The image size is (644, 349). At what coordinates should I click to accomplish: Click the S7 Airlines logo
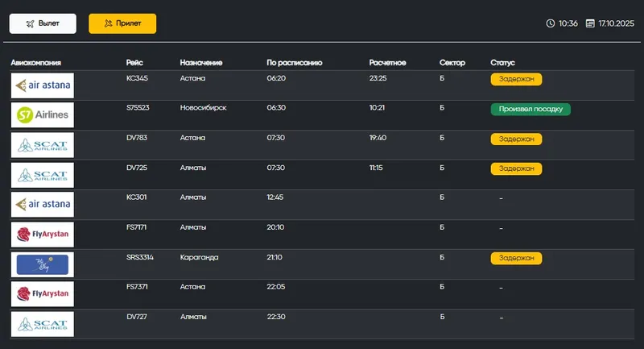tap(43, 114)
